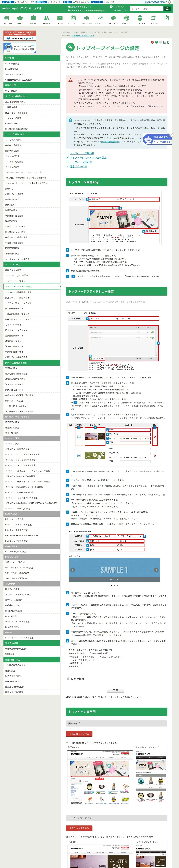This screenshot has height=868, width=179.
Task: Select ショップ名の設定 in sidebar
Action: point(32,140)
